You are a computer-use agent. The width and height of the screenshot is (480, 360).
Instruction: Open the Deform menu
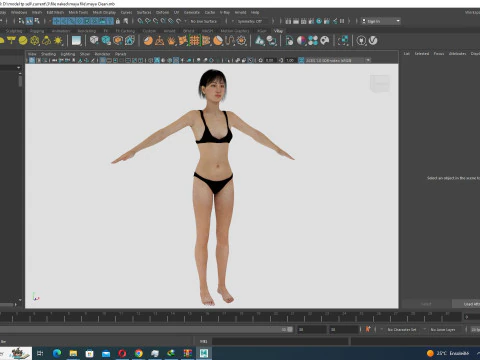coord(162,12)
